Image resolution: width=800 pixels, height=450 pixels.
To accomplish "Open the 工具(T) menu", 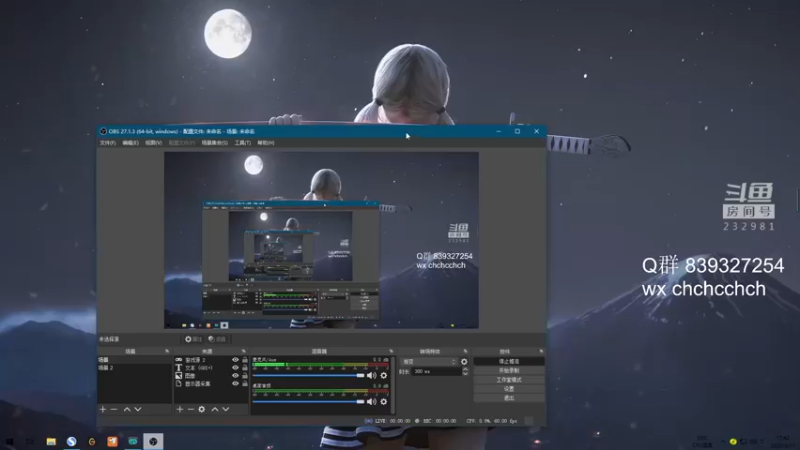I will [242, 143].
